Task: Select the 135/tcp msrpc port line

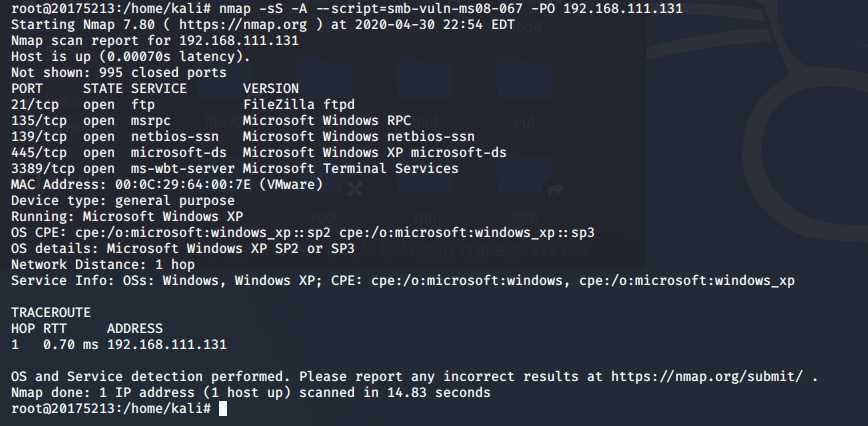Action: pos(211,121)
